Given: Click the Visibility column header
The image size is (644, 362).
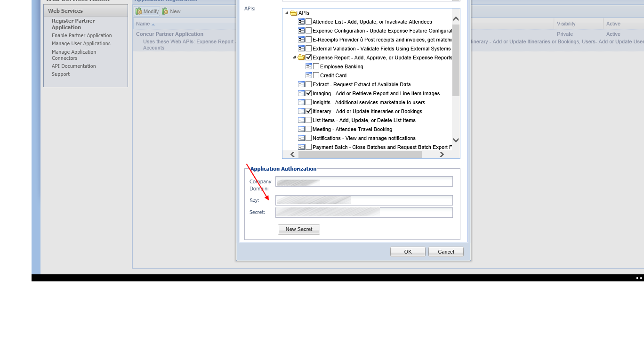Looking at the screenshot, I should pos(579,24).
